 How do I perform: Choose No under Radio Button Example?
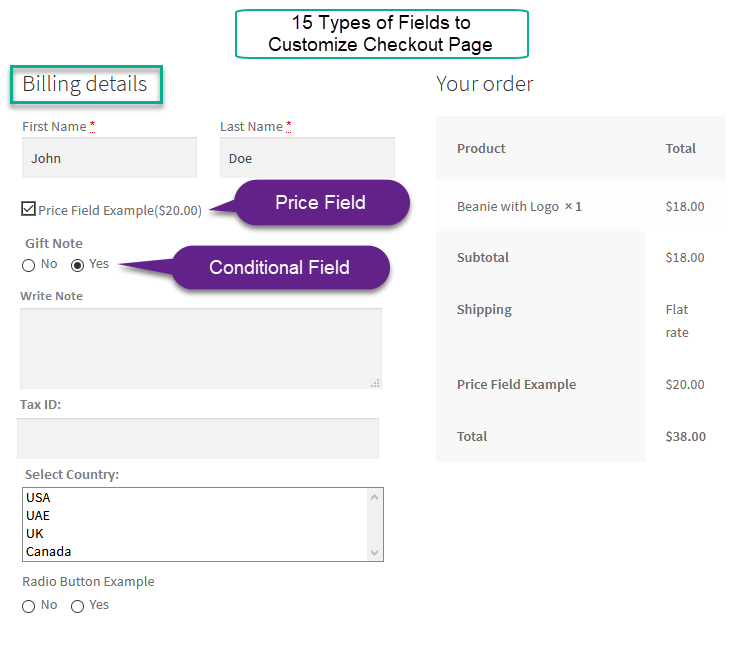[x=28, y=606]
